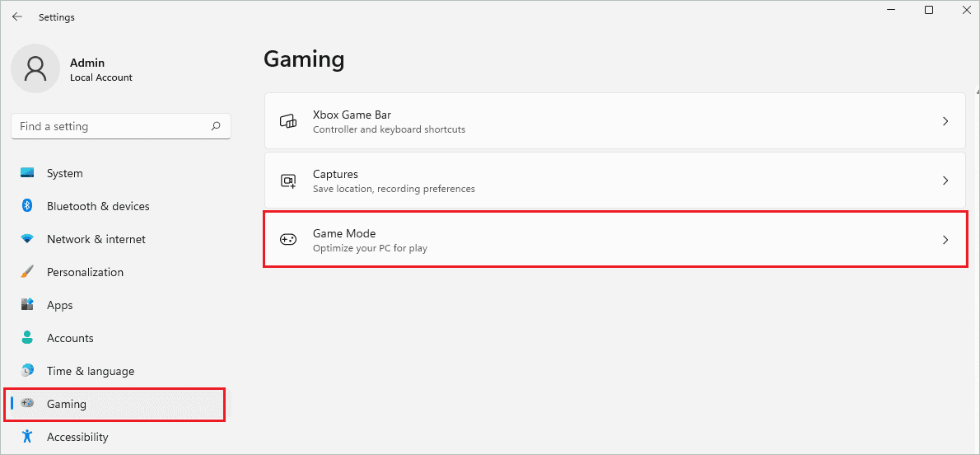Go to Accounts settings
Image resolution: width=980 pixels, height=455 pixels.
coord(70,338)
